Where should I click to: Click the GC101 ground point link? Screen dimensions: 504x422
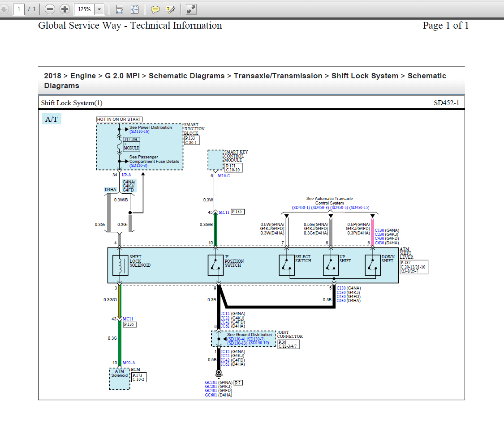coord(211,382)
